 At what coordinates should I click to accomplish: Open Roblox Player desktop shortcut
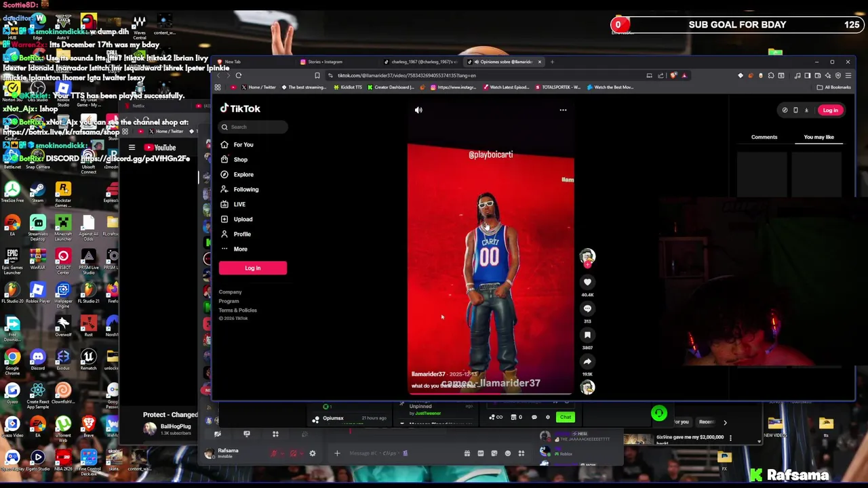(37, 293)
